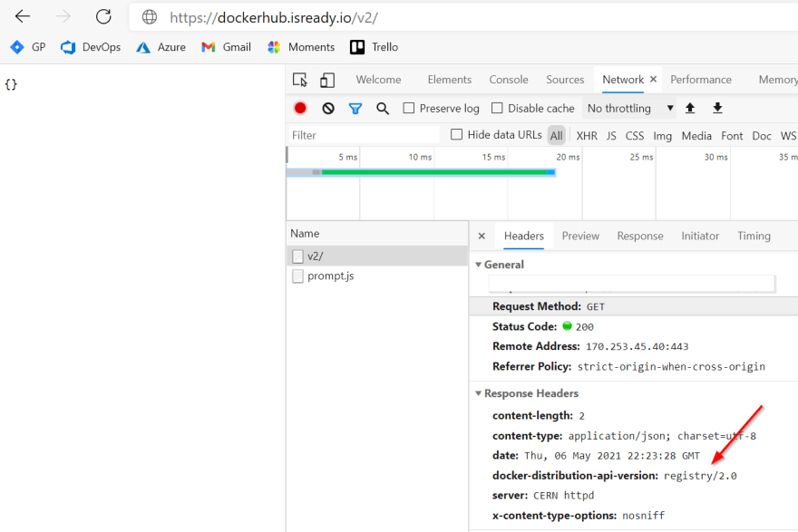Open the DevOps bookmark
The image size is (798, 532).
click(x=91, y=47)
